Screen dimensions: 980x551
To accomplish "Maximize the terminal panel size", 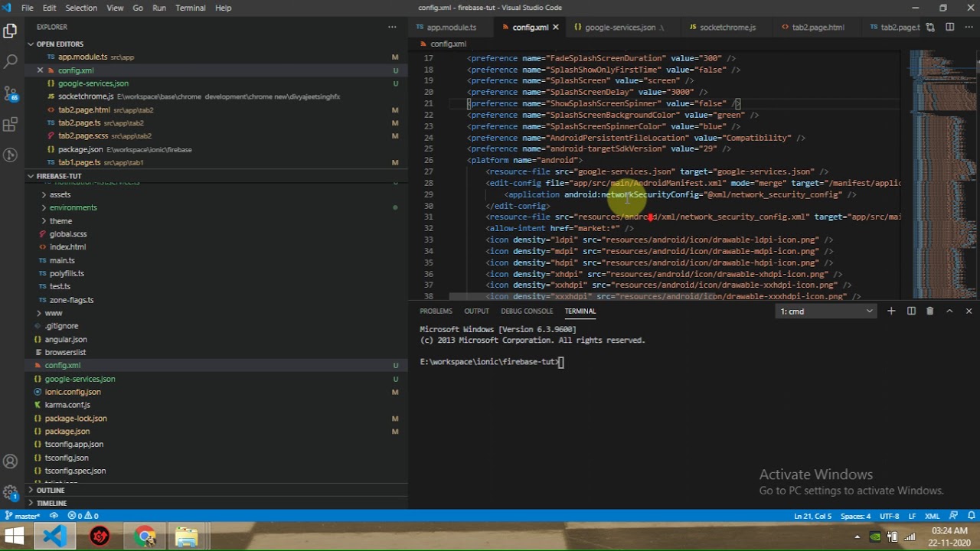I will 949,311.
